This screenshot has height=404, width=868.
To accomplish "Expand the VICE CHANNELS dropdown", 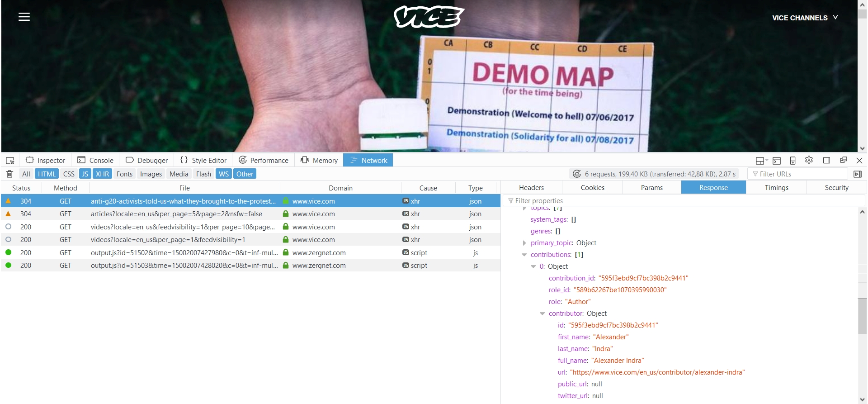I will pyautogui.click(x=805, y=18).
